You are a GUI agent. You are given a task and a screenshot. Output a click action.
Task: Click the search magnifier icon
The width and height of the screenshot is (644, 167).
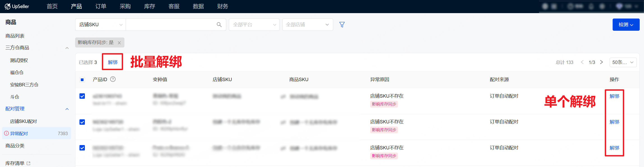219,25
